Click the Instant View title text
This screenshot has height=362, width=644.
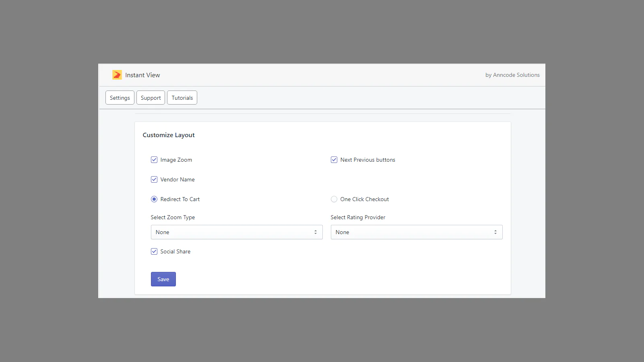[x=142, y=75]
